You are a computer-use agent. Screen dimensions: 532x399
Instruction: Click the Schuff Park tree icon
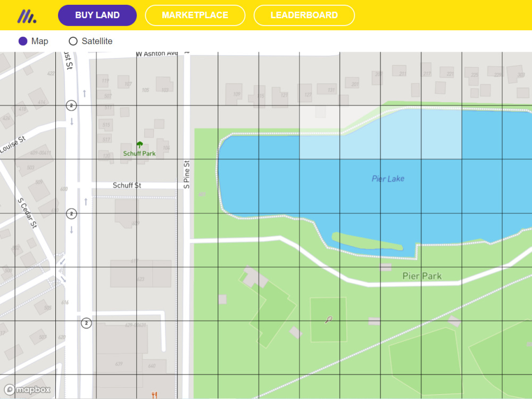pos(139,145)
